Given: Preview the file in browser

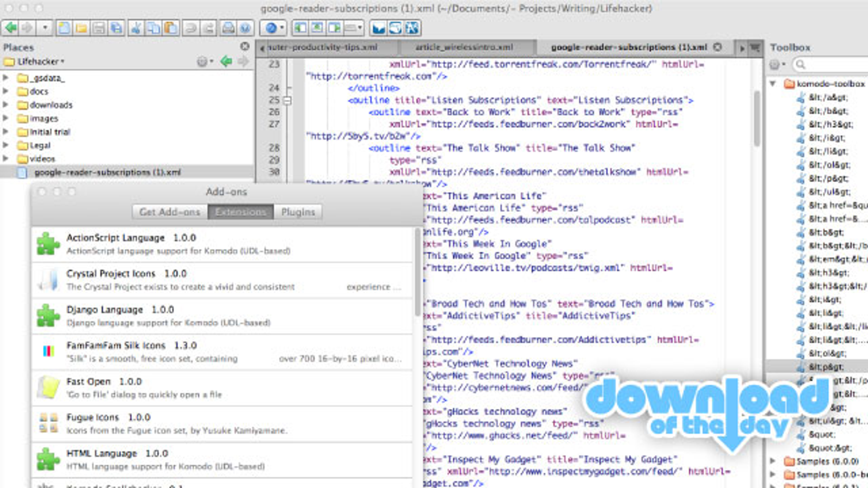Looking at the screenshot, I should click(x=246, y=28).
